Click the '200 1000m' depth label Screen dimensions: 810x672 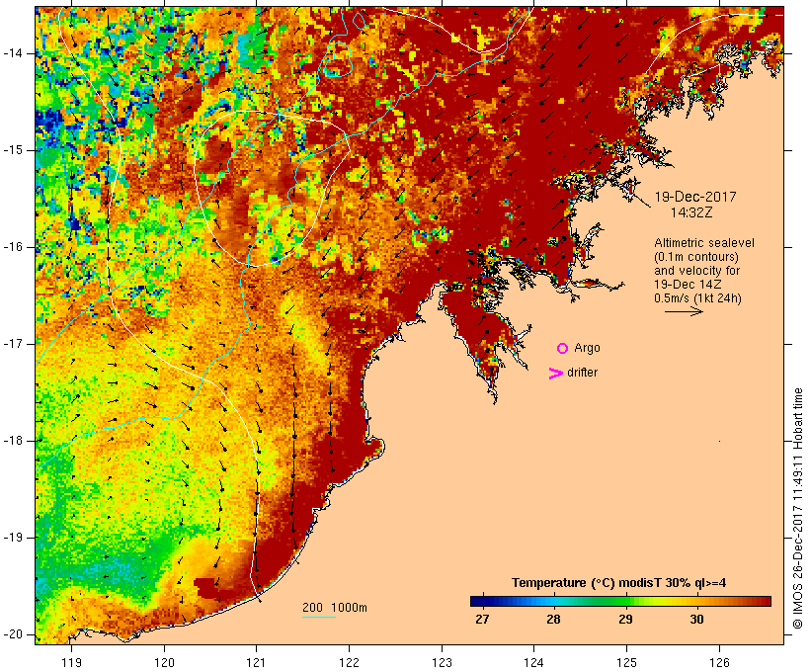coord(335,608)
